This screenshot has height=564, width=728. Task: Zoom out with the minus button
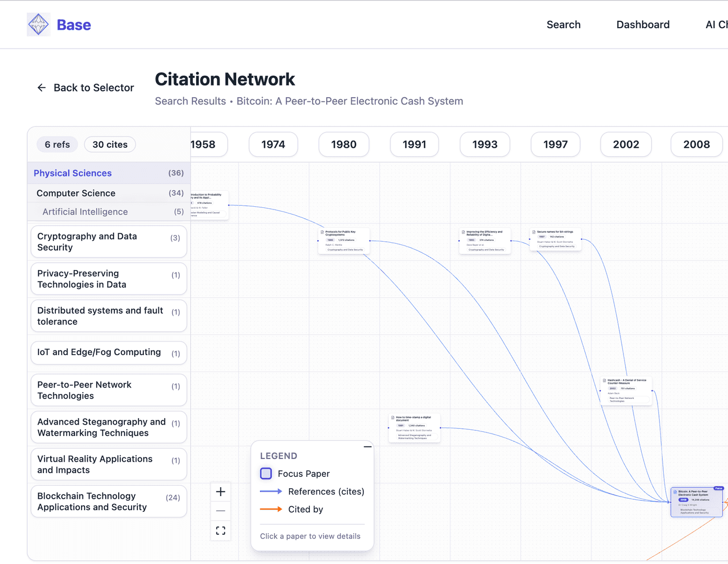[x=221, y=511]
